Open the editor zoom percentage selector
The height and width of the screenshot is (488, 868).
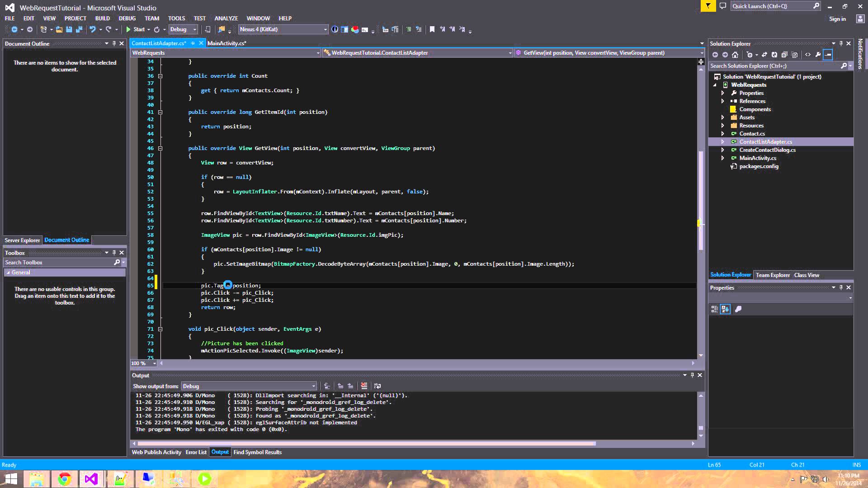pyautogui.click(x=142, y=363)
